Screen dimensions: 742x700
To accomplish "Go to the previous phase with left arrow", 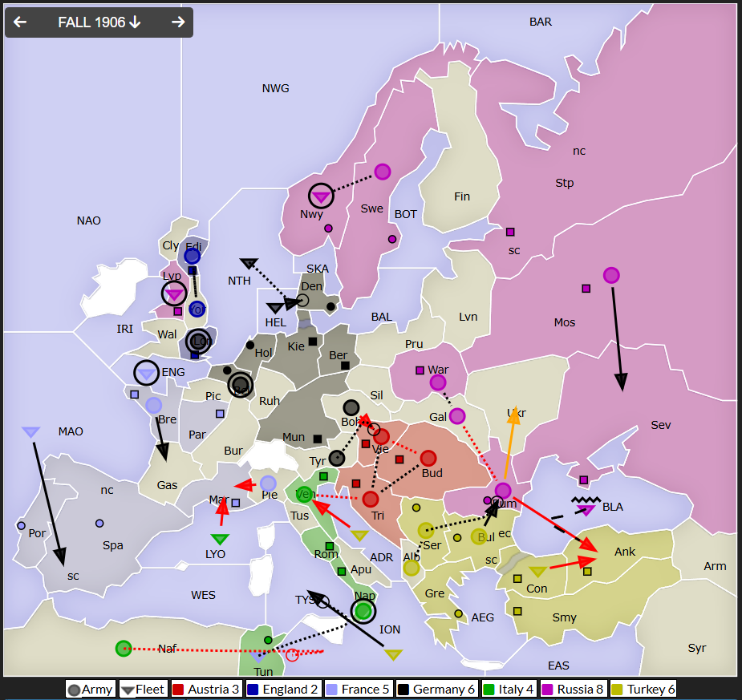I will coord(20,22).
